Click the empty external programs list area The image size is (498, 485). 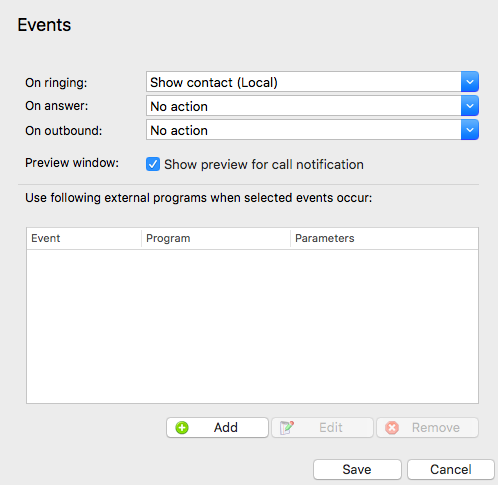(x=252, y=326)
